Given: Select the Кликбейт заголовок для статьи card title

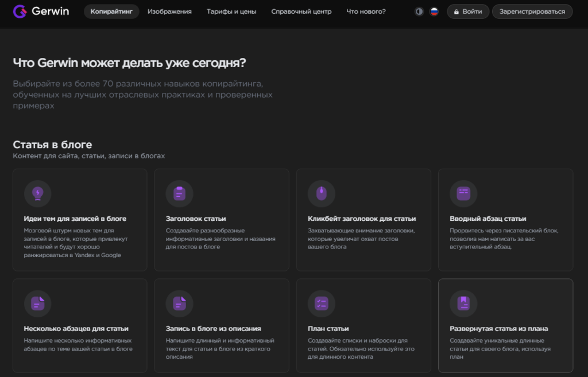Looking at the screenshot, I should (362, 219).
